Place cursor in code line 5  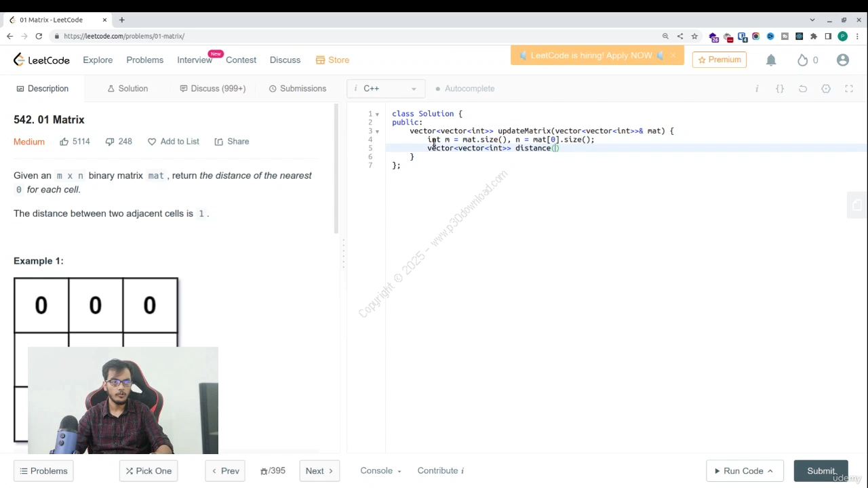[626, 148]
